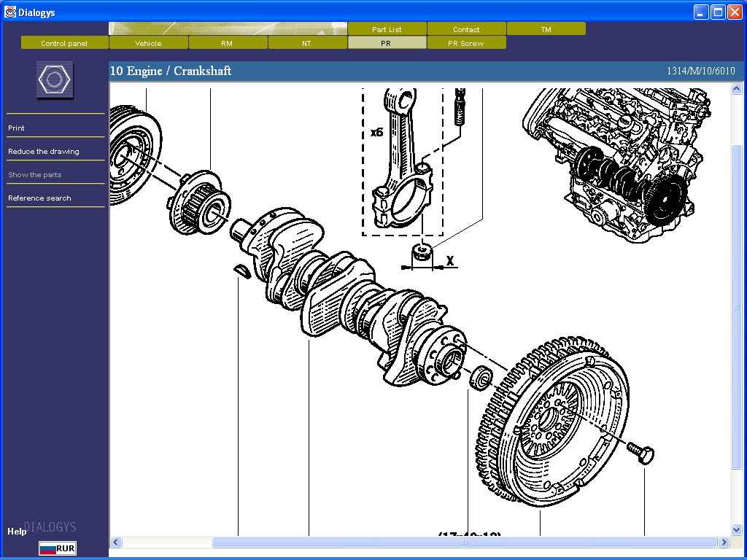This screenshot has width=747, height=560.
Task: Click Show the parts
Action: [35, 174]
